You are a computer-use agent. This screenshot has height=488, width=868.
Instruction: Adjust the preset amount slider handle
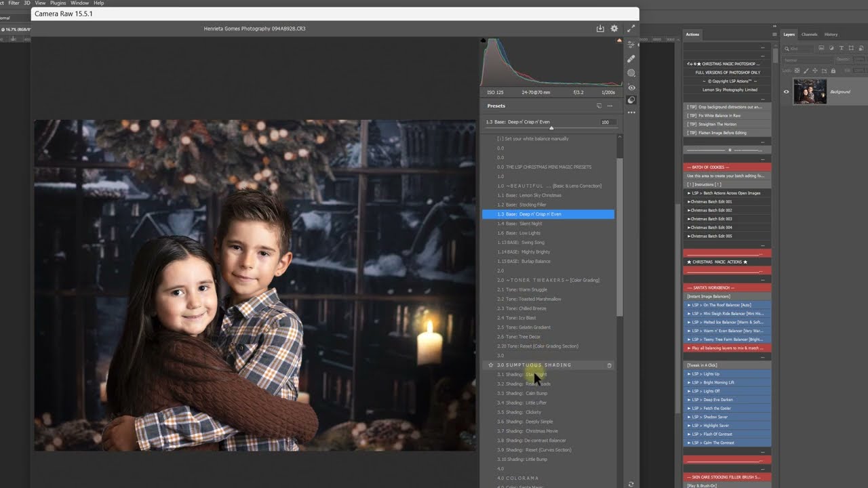click(x=551, y=128)
